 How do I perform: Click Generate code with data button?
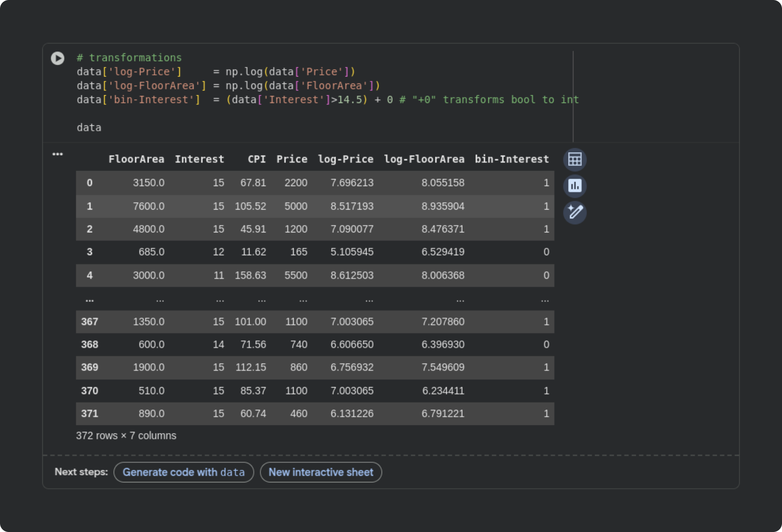coord(184,472)
